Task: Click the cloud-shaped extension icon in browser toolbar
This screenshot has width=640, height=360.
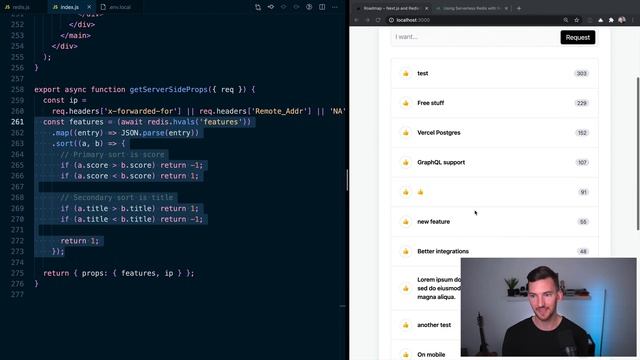Action: point(600,20)
